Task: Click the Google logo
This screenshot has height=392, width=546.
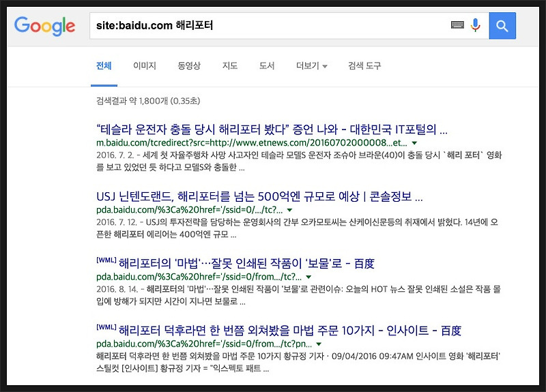Action: (44, 26)
